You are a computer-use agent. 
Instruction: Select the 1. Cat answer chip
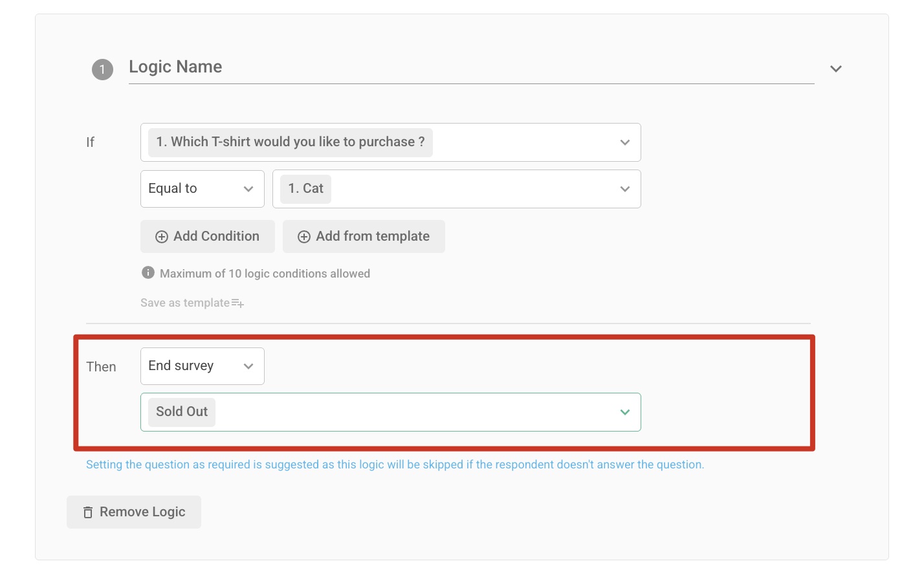pyautogui.click(x=305, y=188)
